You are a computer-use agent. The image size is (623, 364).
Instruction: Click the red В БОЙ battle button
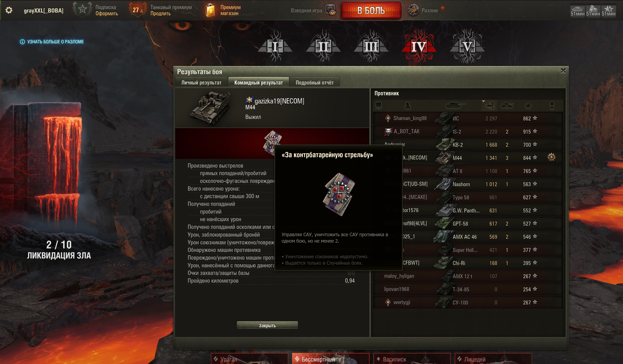tap(371, 10)
